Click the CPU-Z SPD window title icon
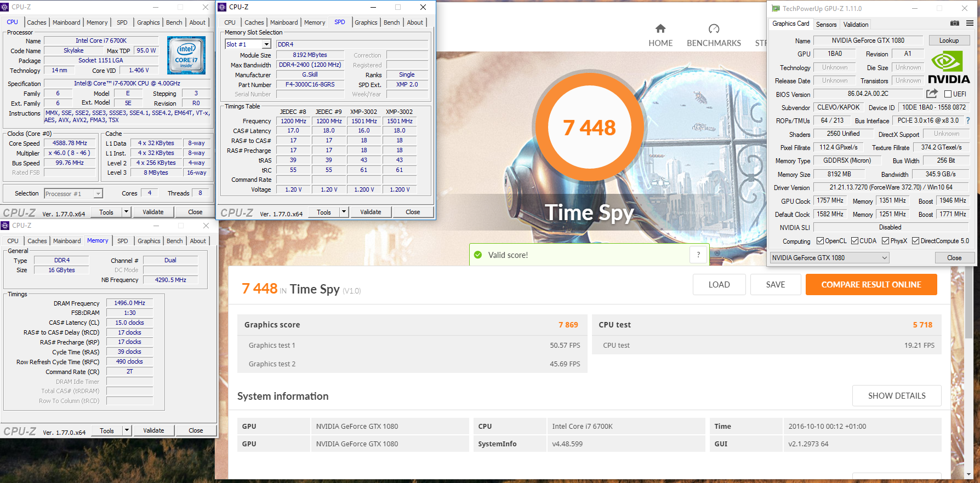 click(x=222, y=7)
